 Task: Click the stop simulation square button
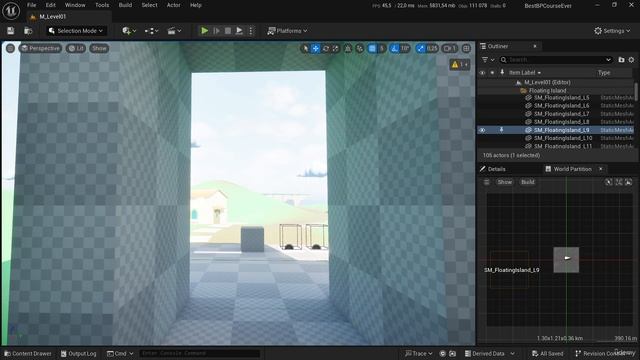[x=228, y=31]
